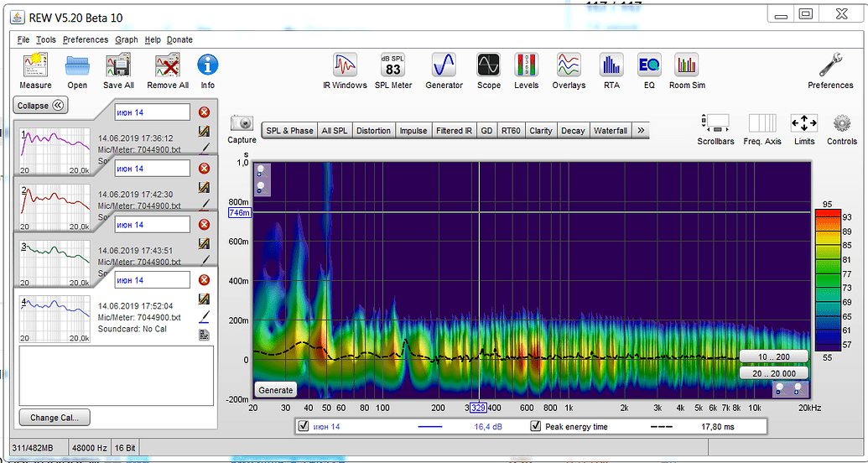Screen dimensions: 868x463
Task: Click the Capture camera icon
Action: [242, 124]
